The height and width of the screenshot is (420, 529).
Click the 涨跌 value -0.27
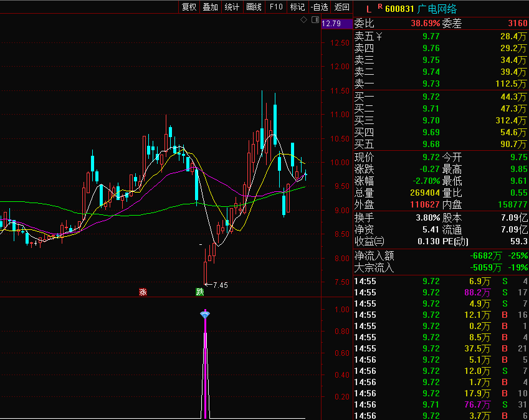tap(429, 169)
